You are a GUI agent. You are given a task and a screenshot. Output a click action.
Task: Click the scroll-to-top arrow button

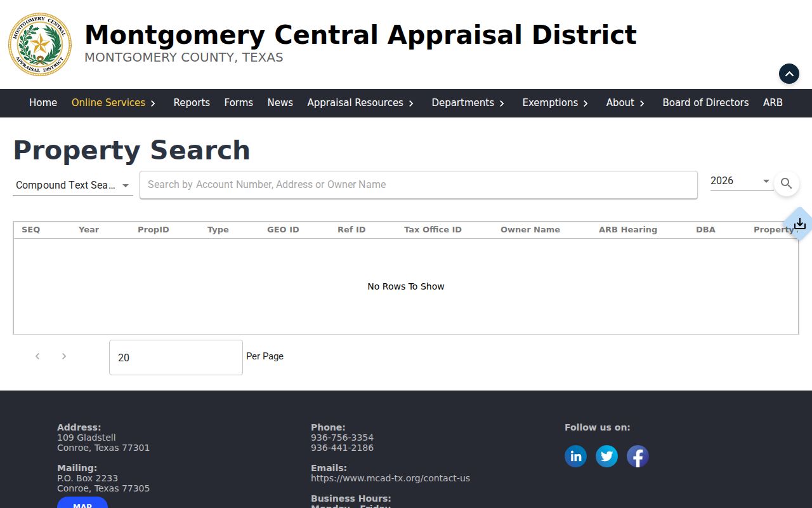(789, 74)
